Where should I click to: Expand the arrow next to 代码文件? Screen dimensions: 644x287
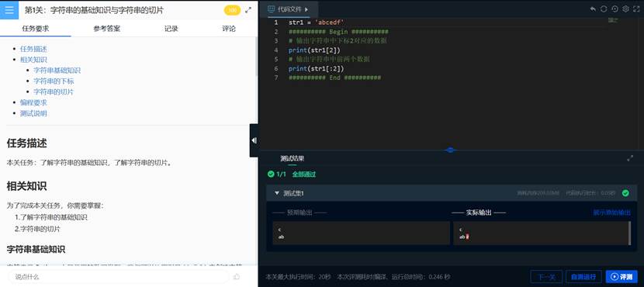306,9
